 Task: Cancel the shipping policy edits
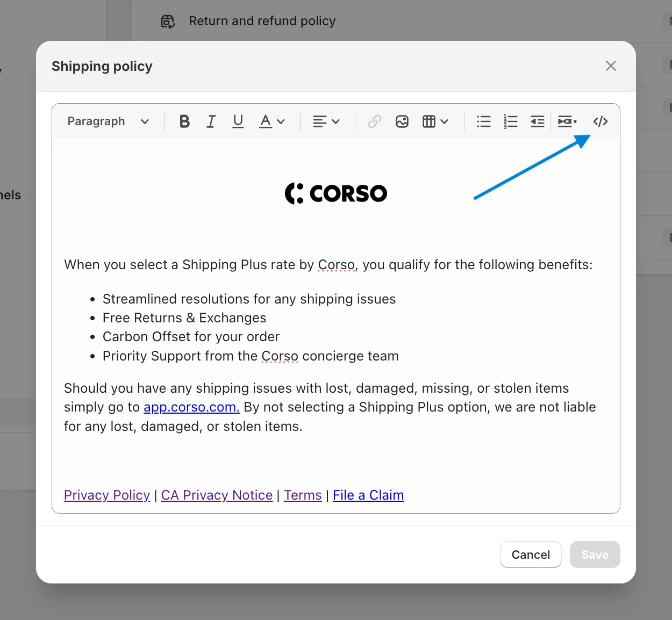pyautogui.click(x=531, y=554)
